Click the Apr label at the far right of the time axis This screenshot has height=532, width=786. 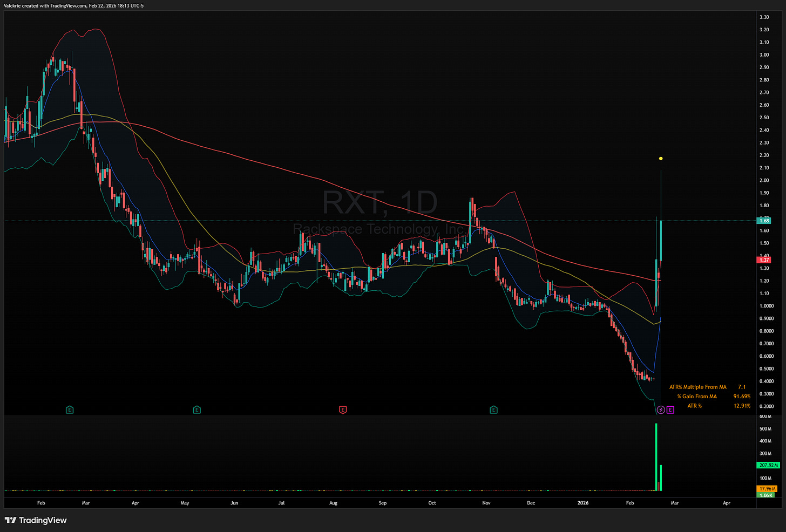click(727, 503)
